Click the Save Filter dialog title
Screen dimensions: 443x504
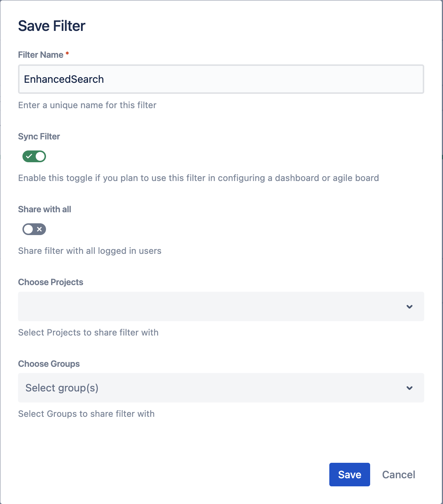(x=52, y=26)
